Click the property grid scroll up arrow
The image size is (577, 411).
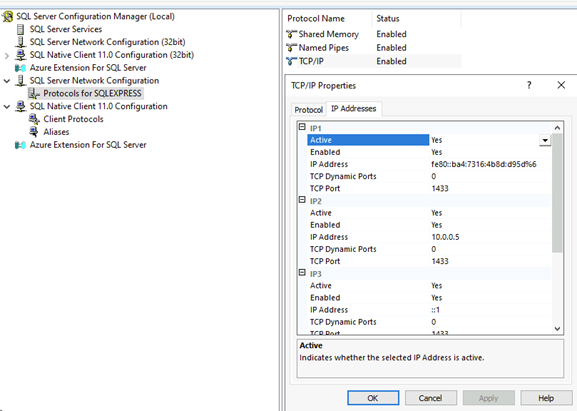[557, 128]
